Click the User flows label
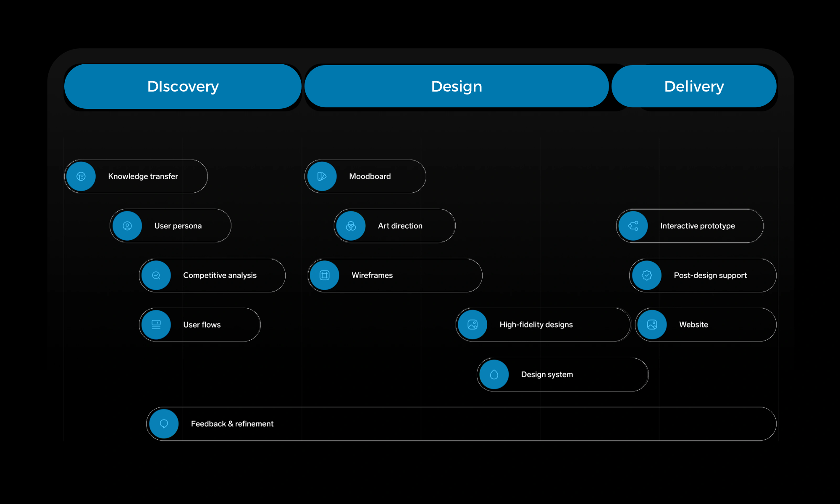840x504 pixels. (x=202, y=325)
